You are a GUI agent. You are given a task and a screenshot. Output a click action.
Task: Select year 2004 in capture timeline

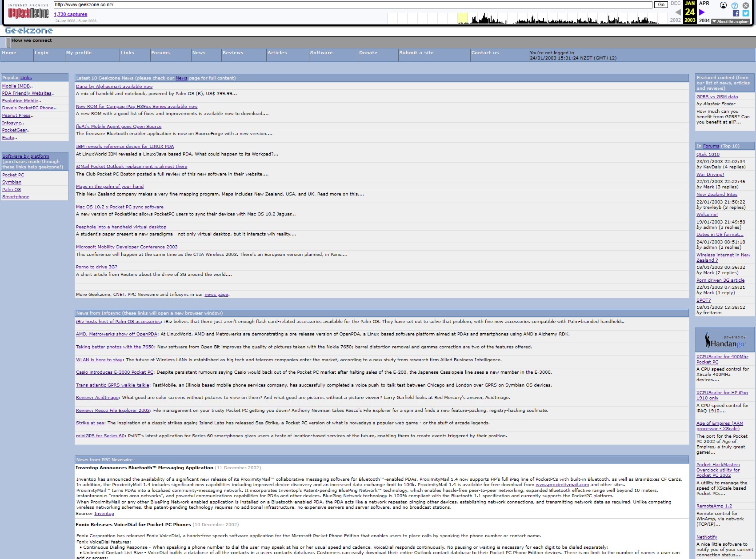click(x=704, y=20)
